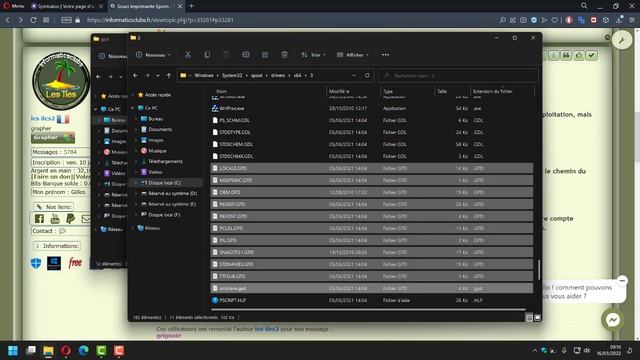Open the Nouveau dropdown in front Explorer

point(153,55)
